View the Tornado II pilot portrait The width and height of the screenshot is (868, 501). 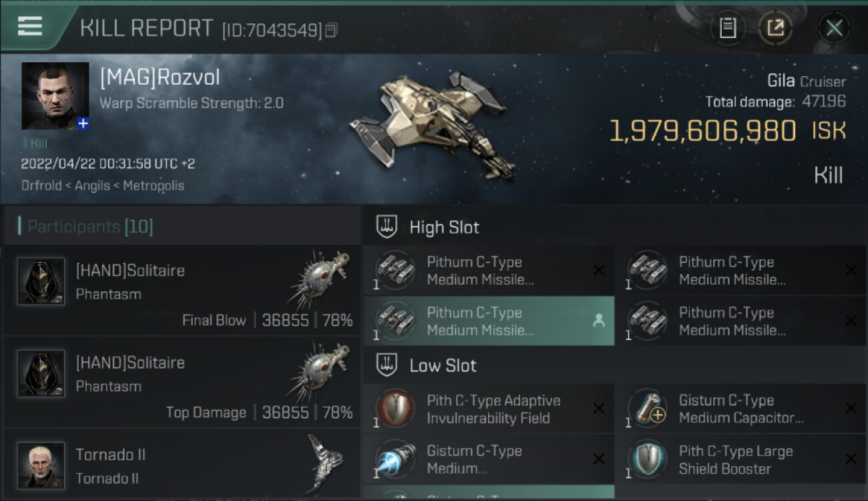pos(41,466)
